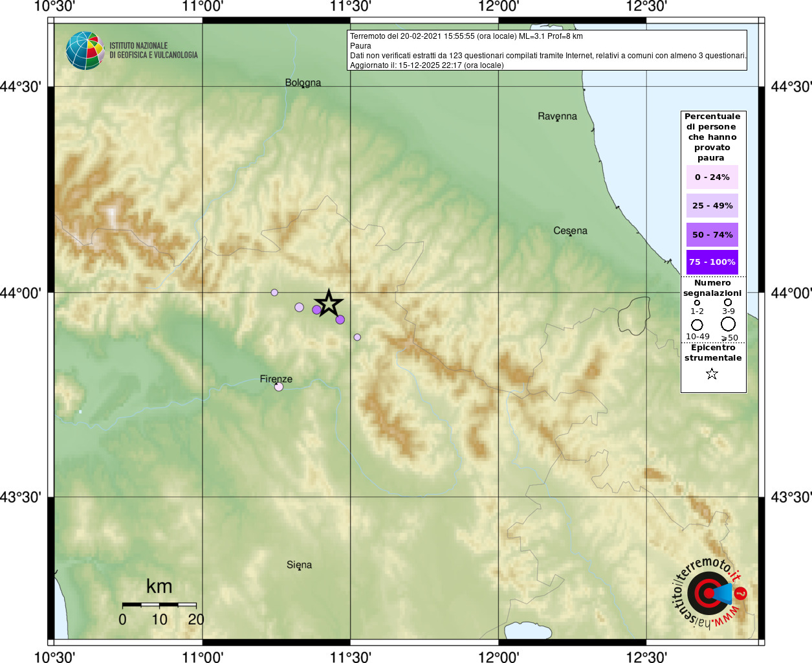Click the epicentro strumentale star in legend

point(712,374)
